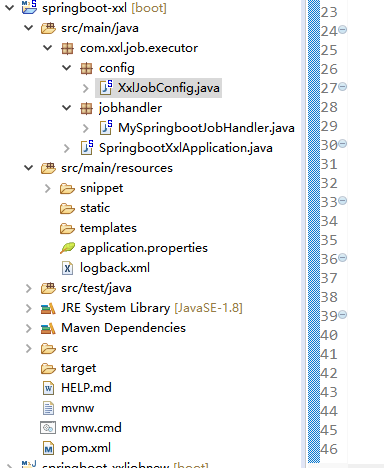Click the application.properties leaf icon
This screenshot has width=384, height=468.
point(67,248)
